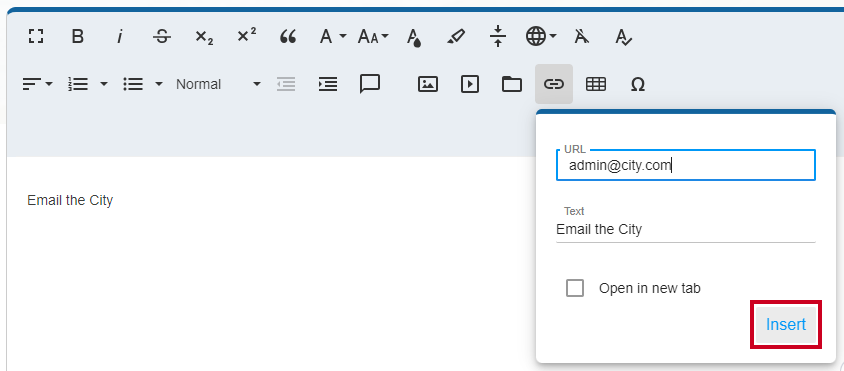Viewport: 844px width, 371px height.
Task: Click the Insert button
Action: coord(786,325)
